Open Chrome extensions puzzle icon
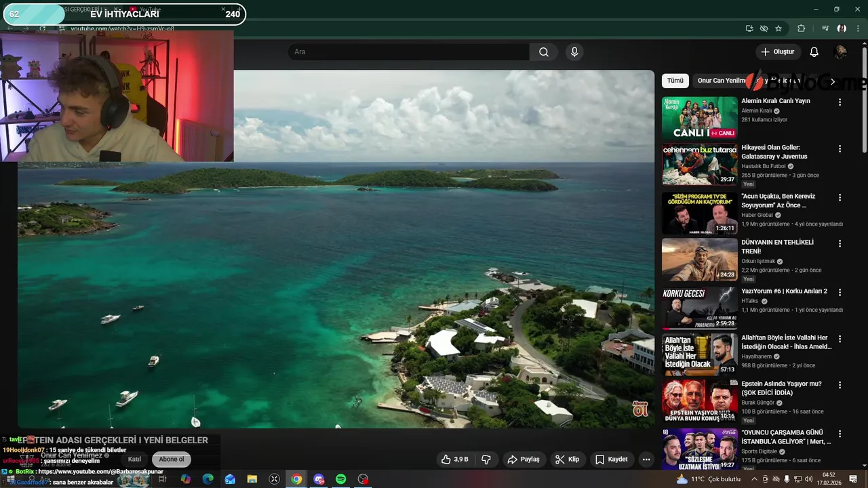 coord(802,28)
